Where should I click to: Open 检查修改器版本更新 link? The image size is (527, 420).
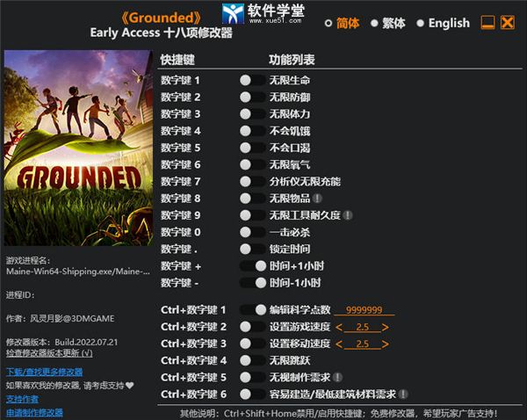(49, 353)
